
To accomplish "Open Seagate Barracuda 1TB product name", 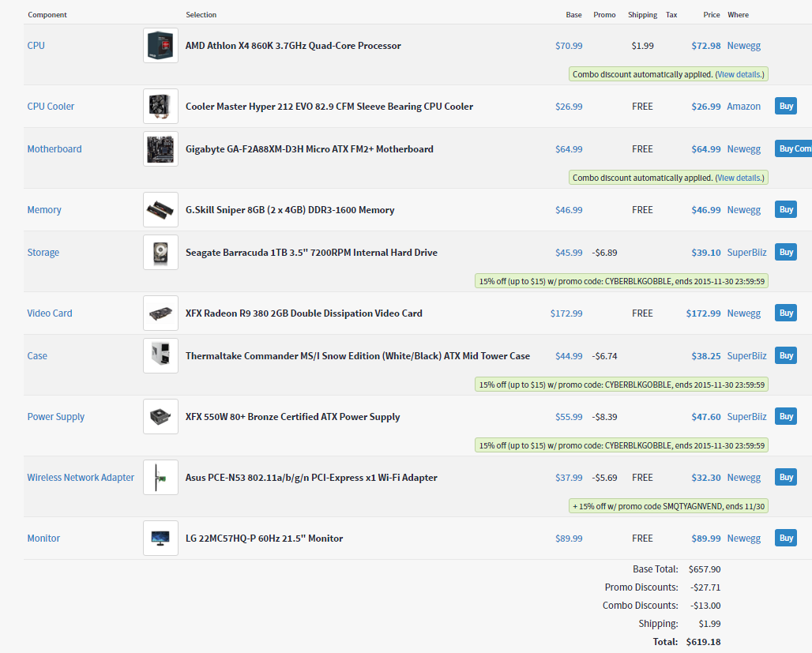I will pyautogui.click(x=311, y=252).
